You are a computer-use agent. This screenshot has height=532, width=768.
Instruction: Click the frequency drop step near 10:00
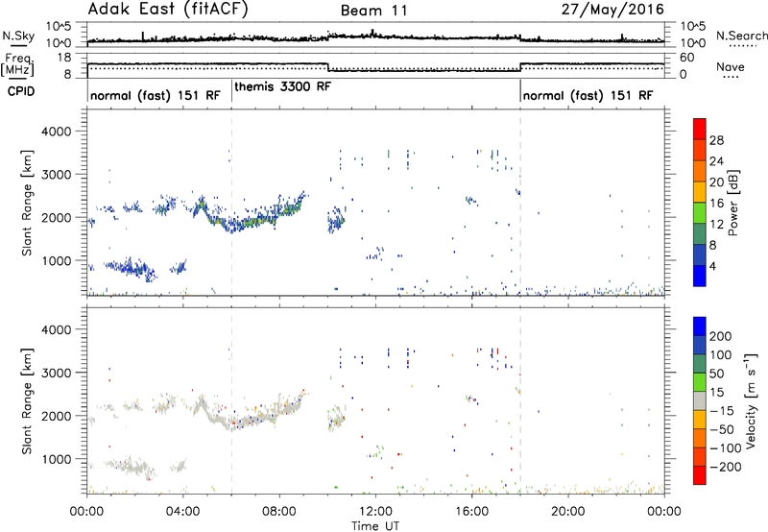pos(327,67)
